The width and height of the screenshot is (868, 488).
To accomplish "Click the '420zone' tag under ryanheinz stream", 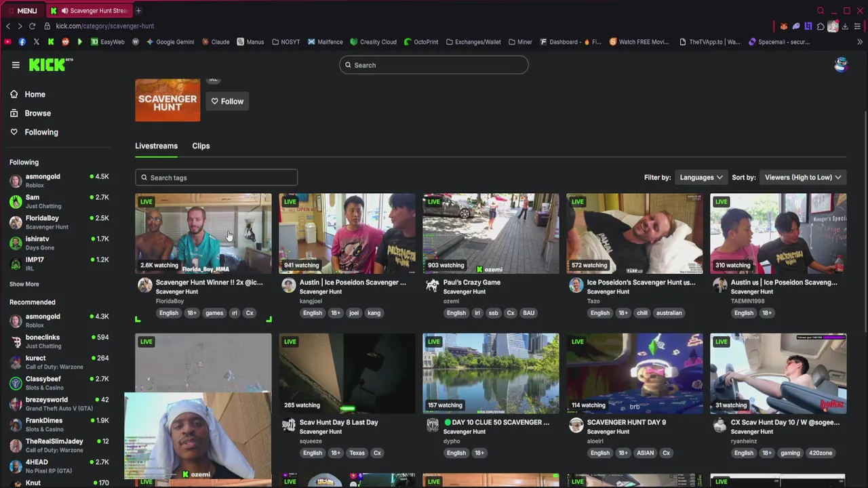I will (x=820, y=453).
